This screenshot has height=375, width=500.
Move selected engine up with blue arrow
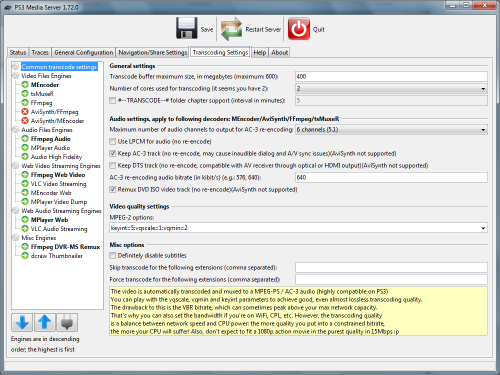pos(44,322)
